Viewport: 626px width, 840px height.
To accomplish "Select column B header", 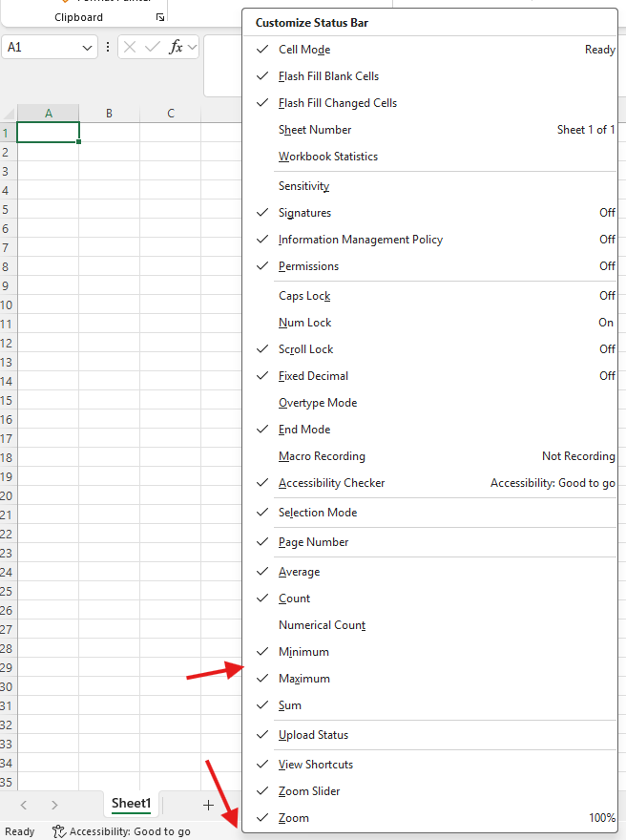I will pos(109,114).
